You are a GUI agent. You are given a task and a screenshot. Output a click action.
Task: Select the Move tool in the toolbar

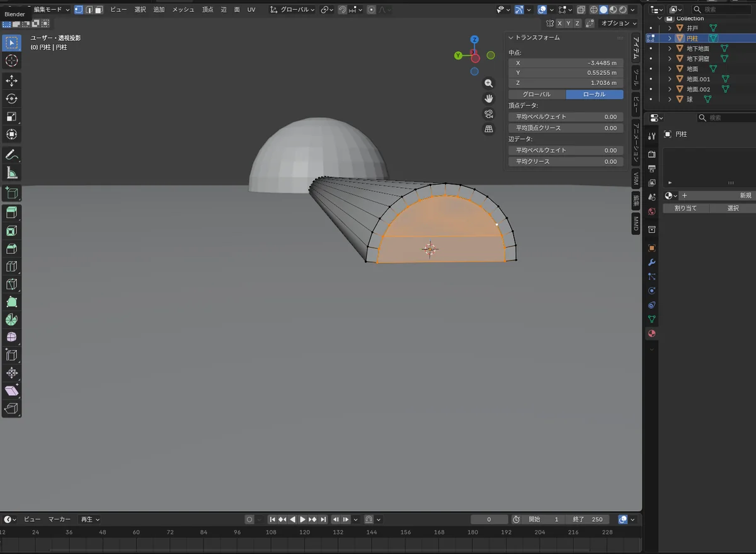[11, 81]
